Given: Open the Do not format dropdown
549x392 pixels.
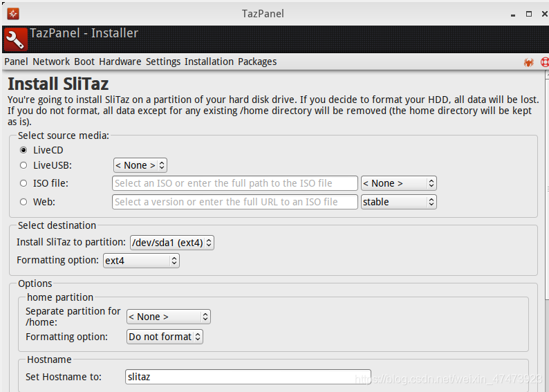Looking at the screenshot, I should (165, 337).
